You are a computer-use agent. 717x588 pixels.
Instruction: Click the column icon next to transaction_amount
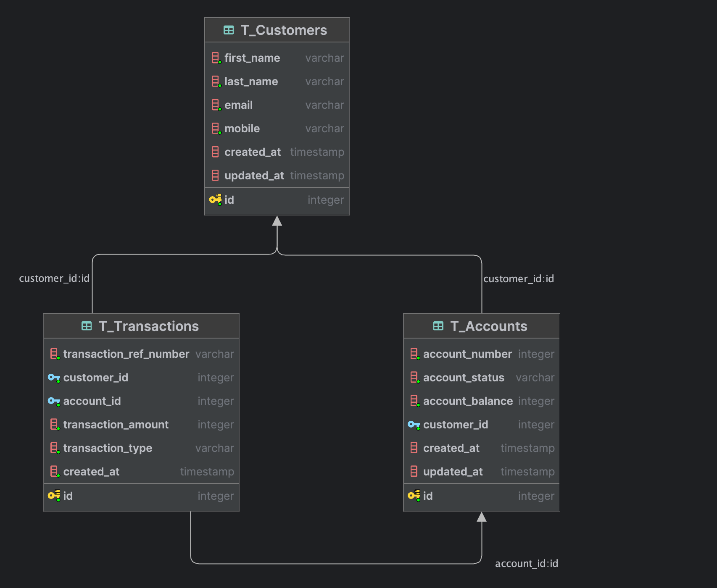click(x=55, y=425)
